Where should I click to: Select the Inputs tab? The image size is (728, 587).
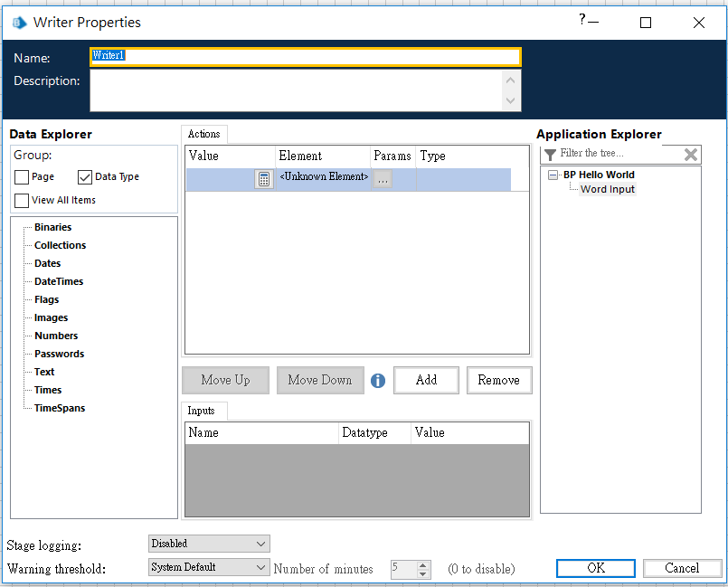[201, 411]
